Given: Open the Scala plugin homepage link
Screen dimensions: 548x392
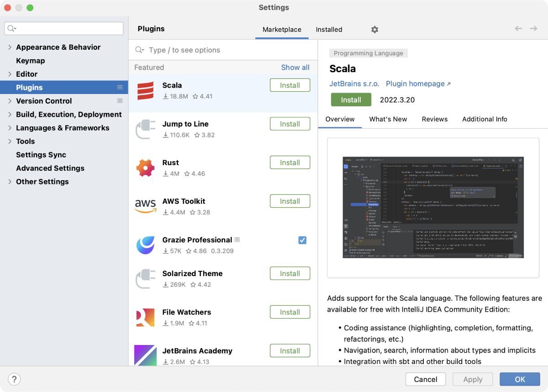Looking at the screenshot, I should coord(415,84).
